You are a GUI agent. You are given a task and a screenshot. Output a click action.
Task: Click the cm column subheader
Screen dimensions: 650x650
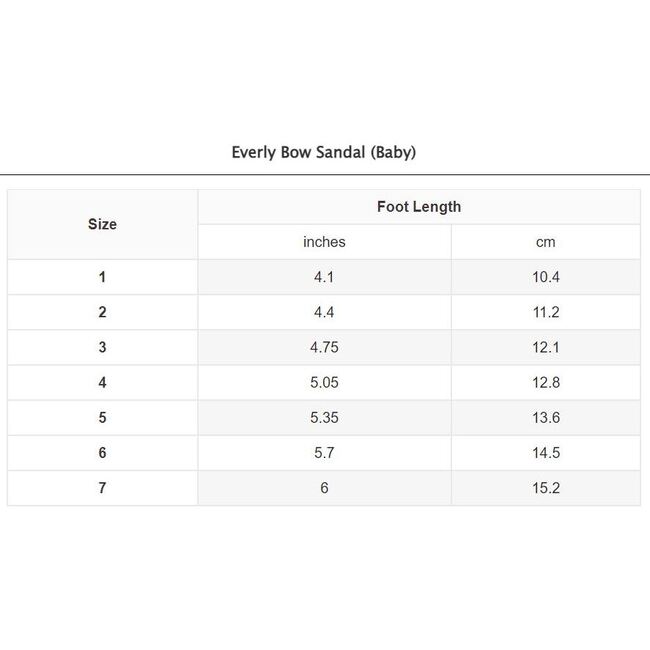click(545, 242)
